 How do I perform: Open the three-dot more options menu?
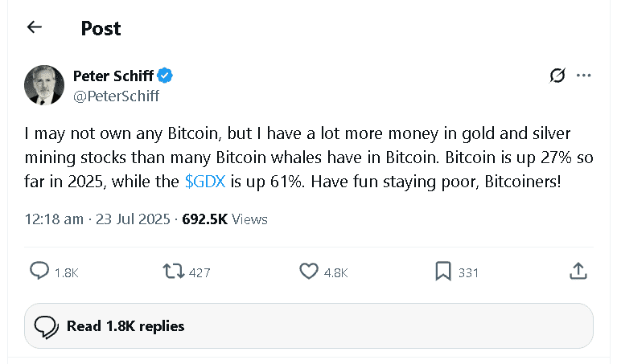584,76
